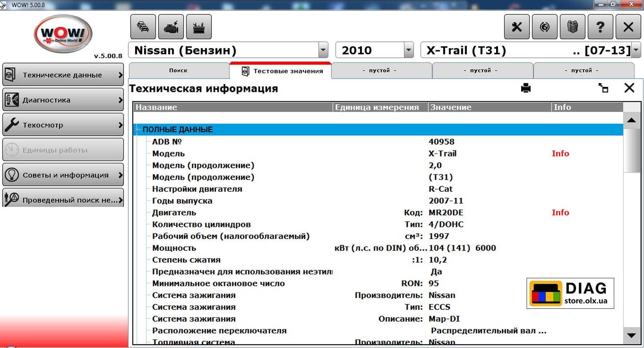Select the second пустой tab
The height and width of the screenshot is (348, 644).
pyautogui.click(x=483, y=70)
